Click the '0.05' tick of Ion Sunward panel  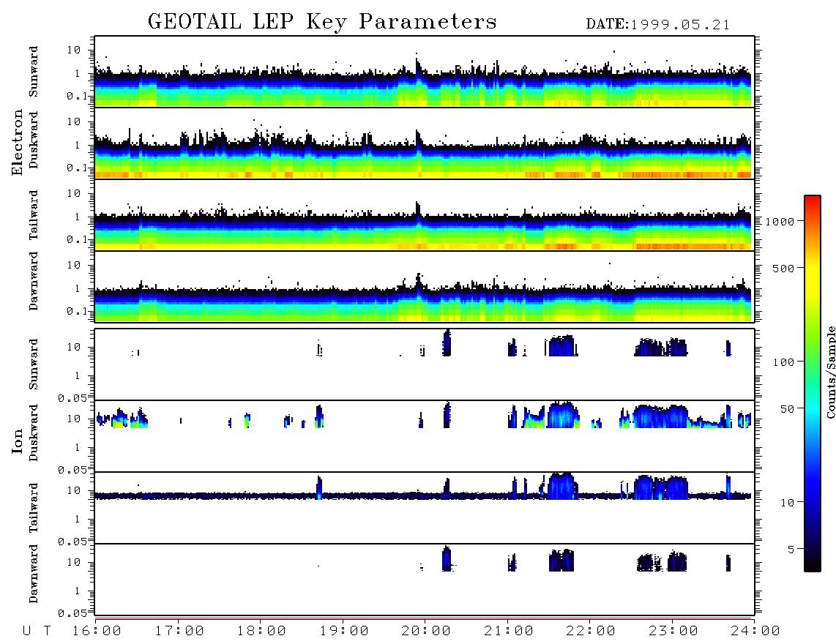coord(72,397)
